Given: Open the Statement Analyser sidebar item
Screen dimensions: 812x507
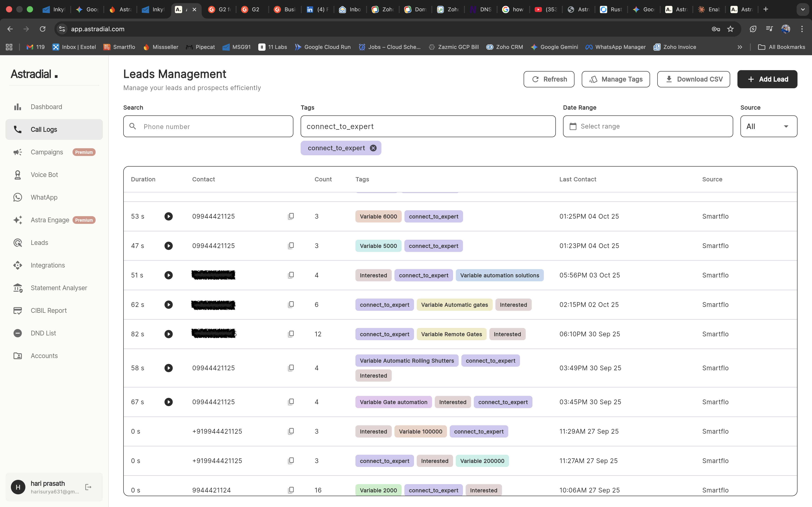Looking at the screenshot, I should pos(59,288).
